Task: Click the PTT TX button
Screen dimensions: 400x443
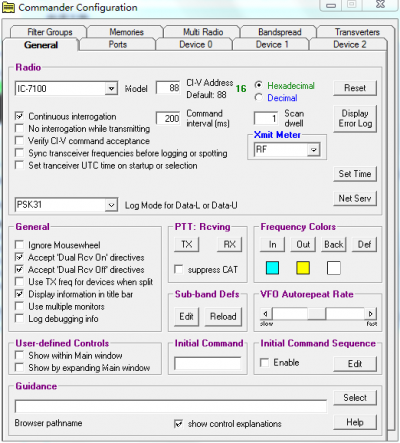Action: click(x=187, y=244)
